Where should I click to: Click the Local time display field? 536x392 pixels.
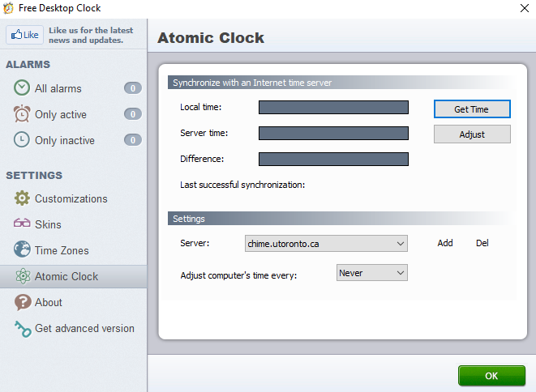[333, 107]
